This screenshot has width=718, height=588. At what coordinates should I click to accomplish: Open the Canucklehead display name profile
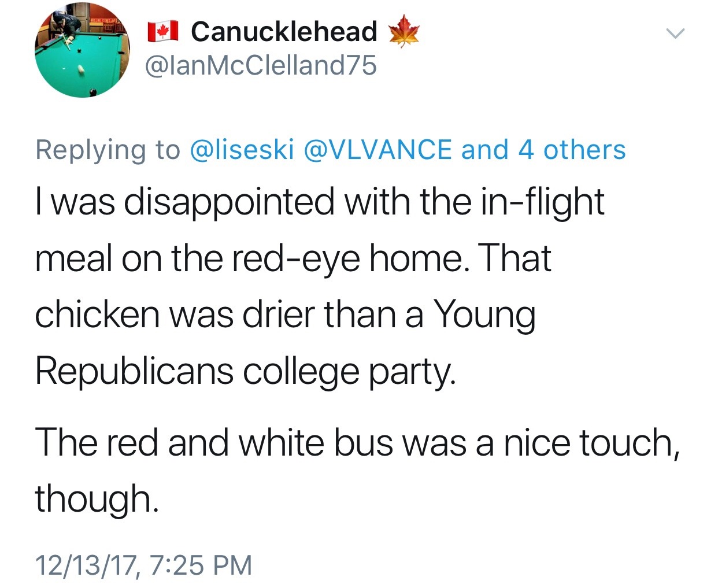point(284,31)
